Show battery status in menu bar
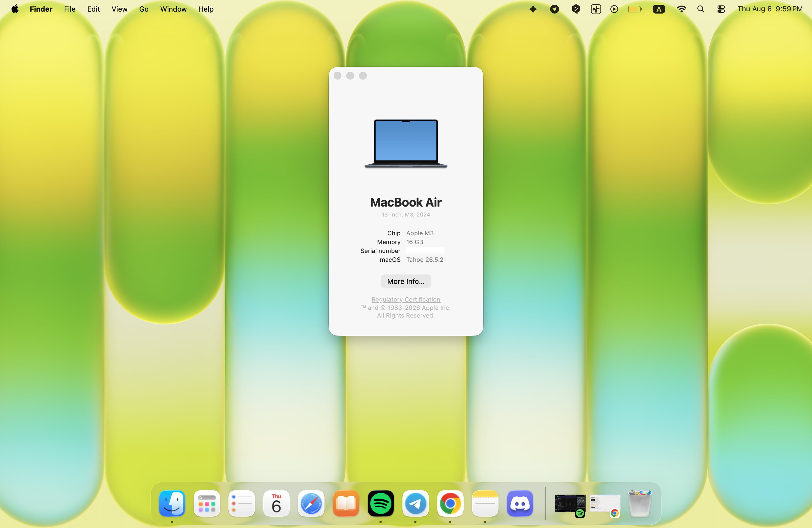 tap(635, 9)
